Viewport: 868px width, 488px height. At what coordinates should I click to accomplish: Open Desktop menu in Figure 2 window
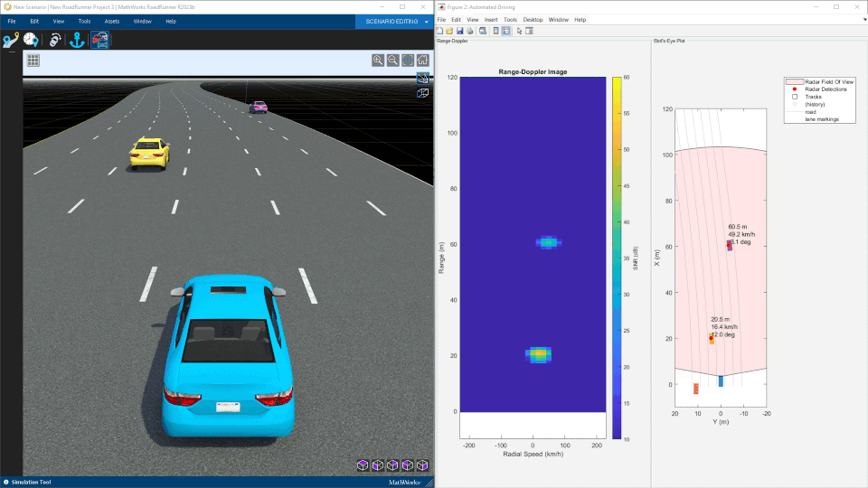click(533, 20)
